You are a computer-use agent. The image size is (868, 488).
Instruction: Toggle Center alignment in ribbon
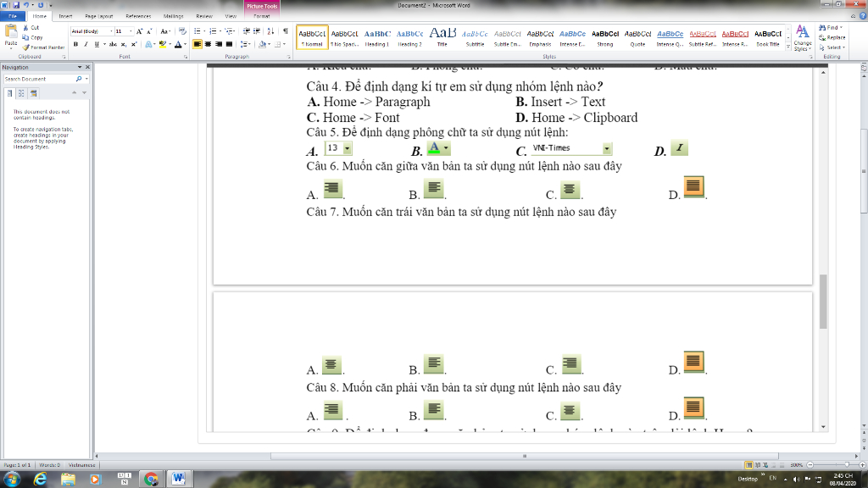click(209, 44)
